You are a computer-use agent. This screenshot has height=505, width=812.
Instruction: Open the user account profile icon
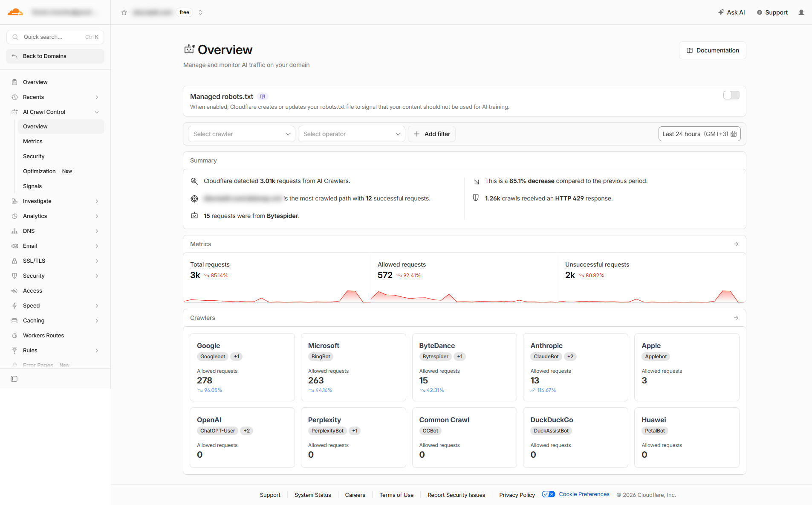point(801,12)
